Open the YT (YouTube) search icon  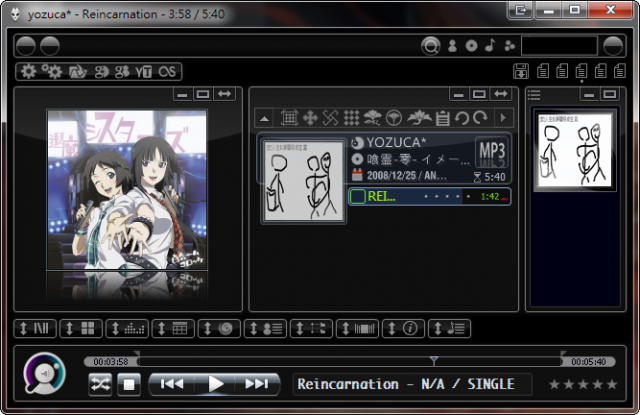[144, 72]
